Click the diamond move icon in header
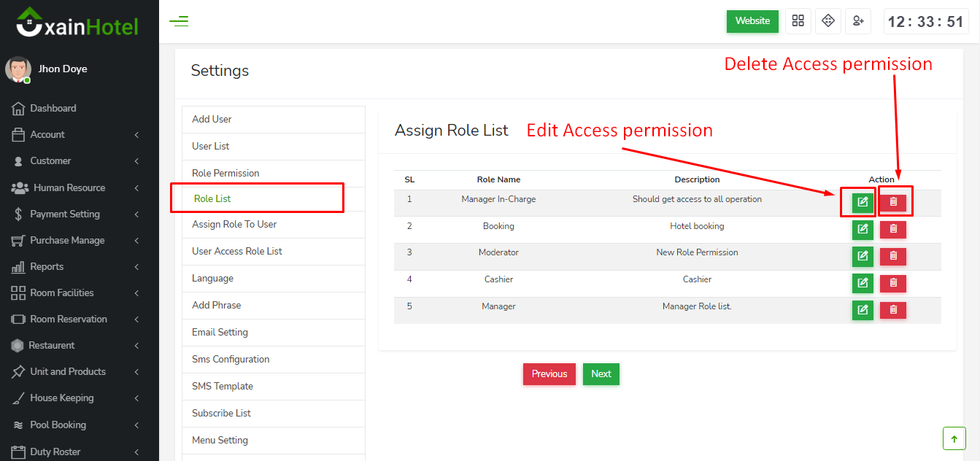Image resolution: width=980 pixels, height=461 pixels. [828, 21]
